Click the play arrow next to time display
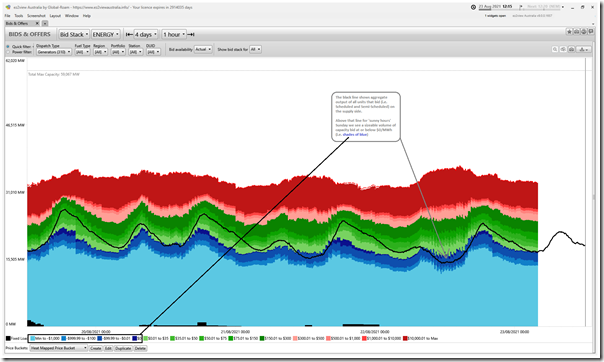The height and width of the screenshot is (362, 604). [x=521, y=7]
